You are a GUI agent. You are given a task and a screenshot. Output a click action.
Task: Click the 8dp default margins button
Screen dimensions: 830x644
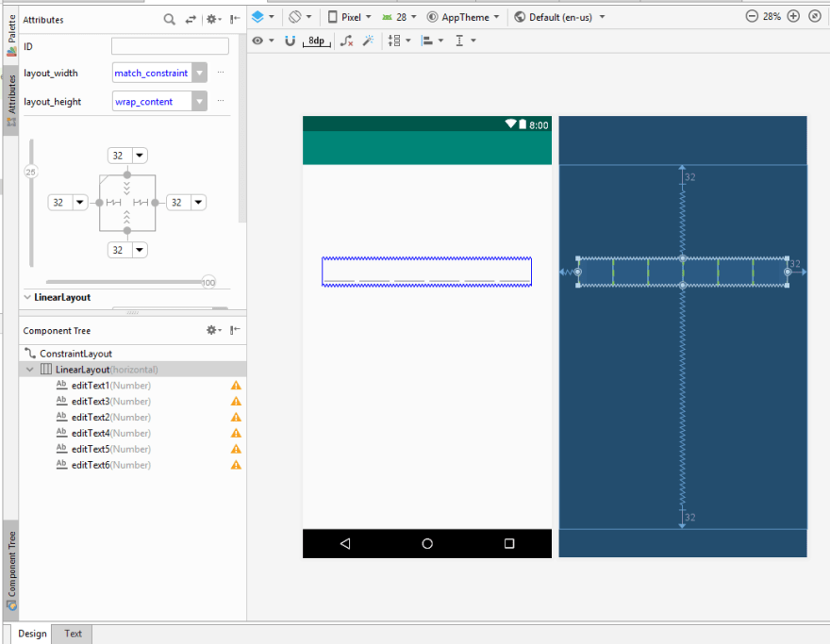tap(317, 41)
